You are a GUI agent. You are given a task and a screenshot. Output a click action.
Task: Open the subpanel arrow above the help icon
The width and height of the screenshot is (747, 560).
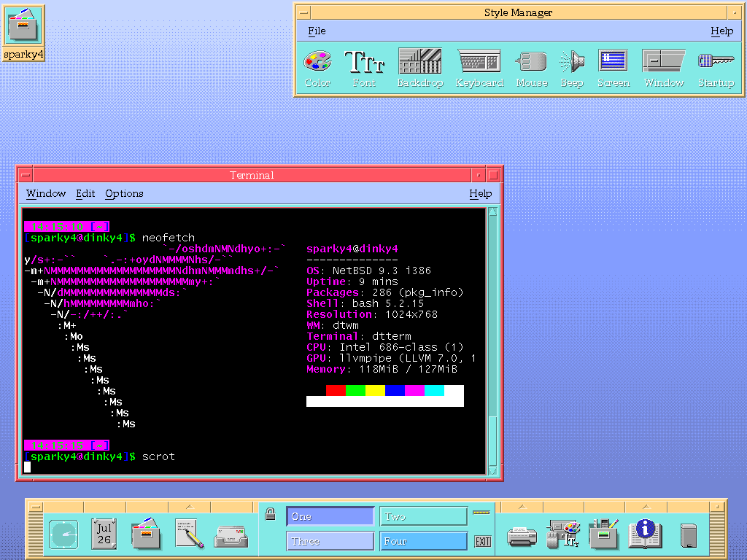[x=646, y=506]
